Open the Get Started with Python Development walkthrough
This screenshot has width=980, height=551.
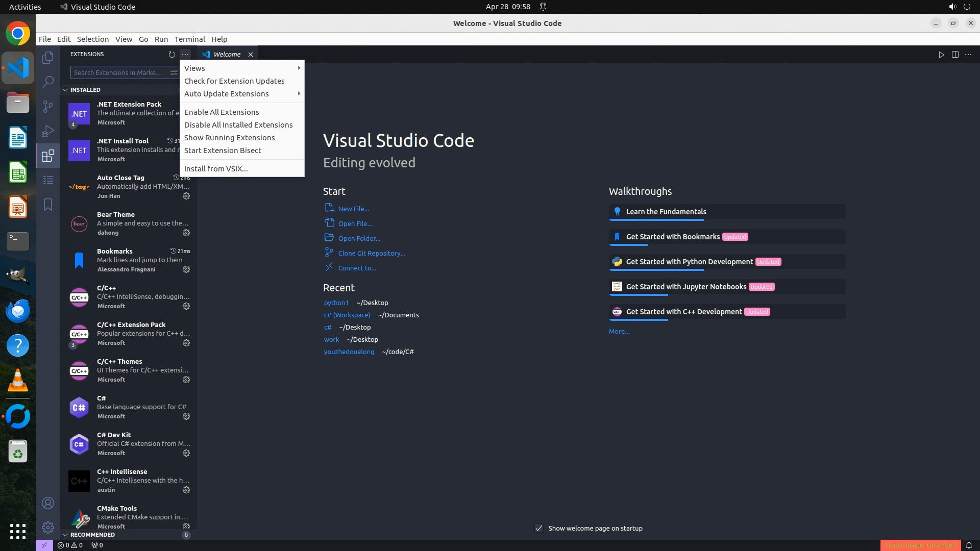pyautogui.click(x=689, y=262)
